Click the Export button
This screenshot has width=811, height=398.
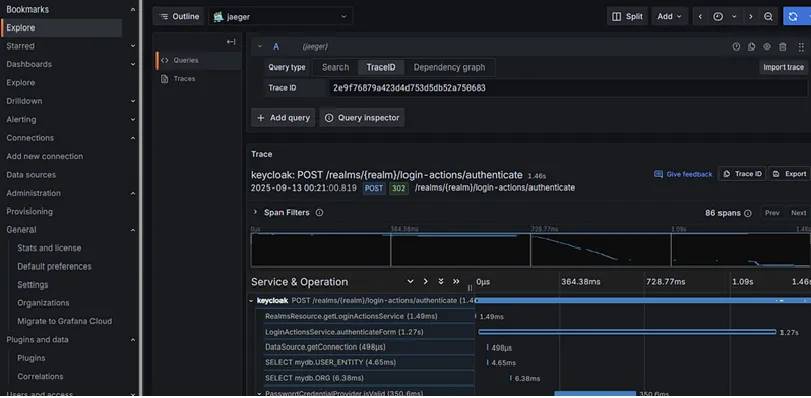790,174
